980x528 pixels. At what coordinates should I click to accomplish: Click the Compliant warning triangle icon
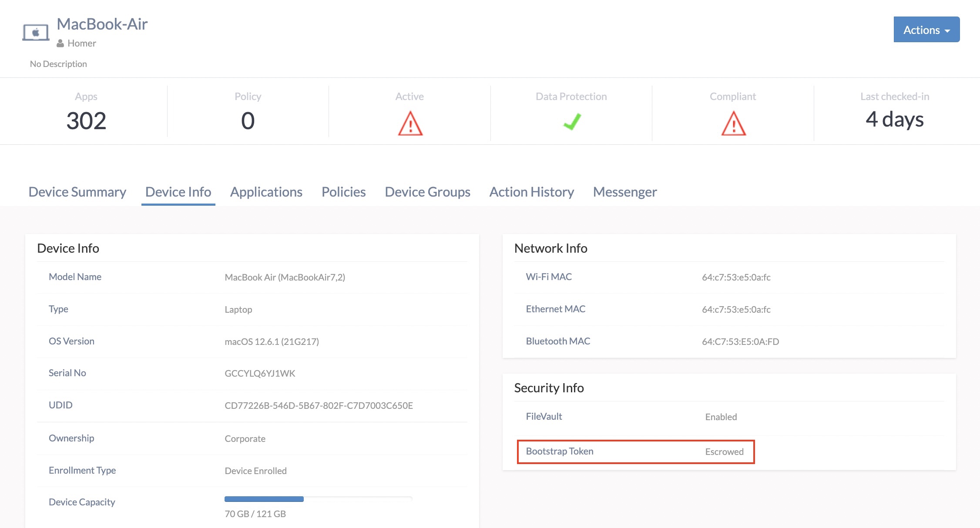pyautogui.click(x=733, y=124)
